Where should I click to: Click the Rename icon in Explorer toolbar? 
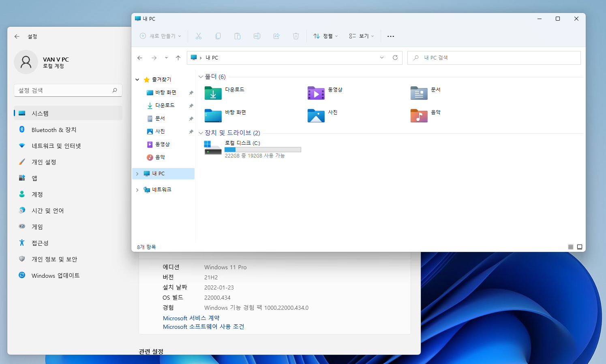(257, 36)
